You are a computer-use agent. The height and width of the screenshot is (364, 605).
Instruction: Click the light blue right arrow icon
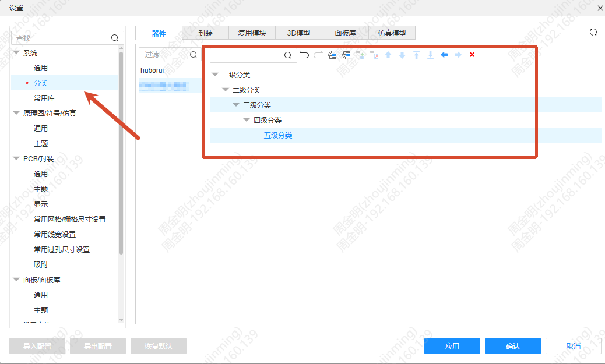458,55
